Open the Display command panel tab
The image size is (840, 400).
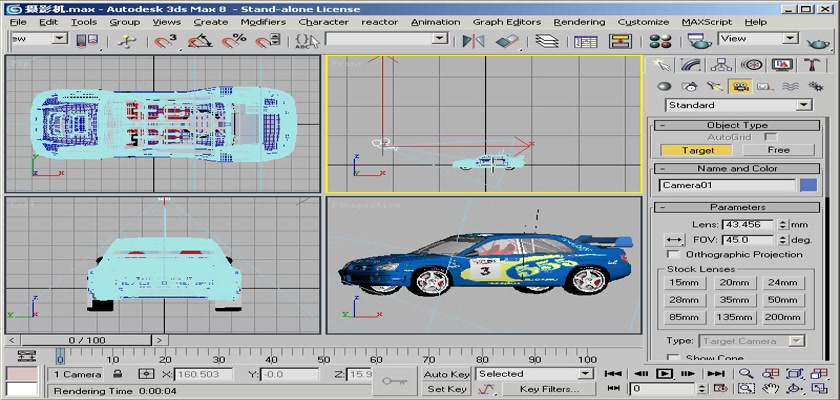click(782, 65)
